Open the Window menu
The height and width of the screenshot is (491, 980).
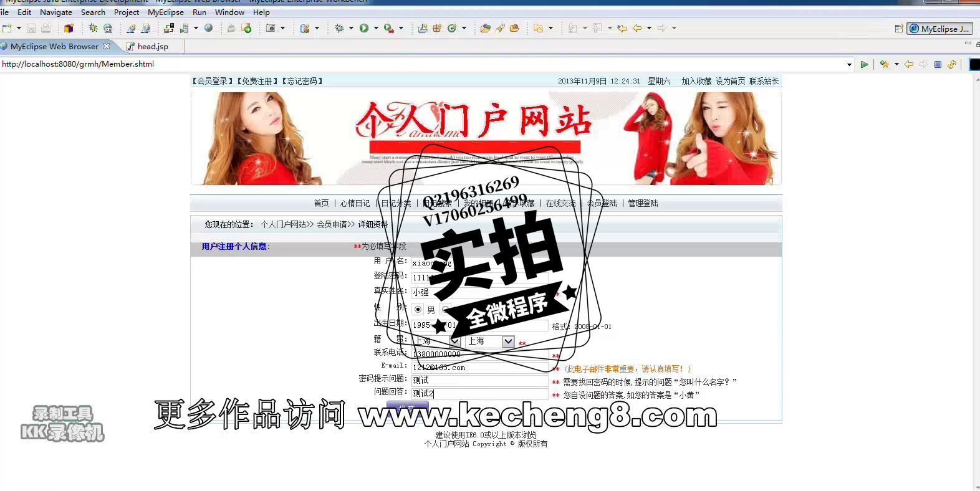tap(229, 12)
